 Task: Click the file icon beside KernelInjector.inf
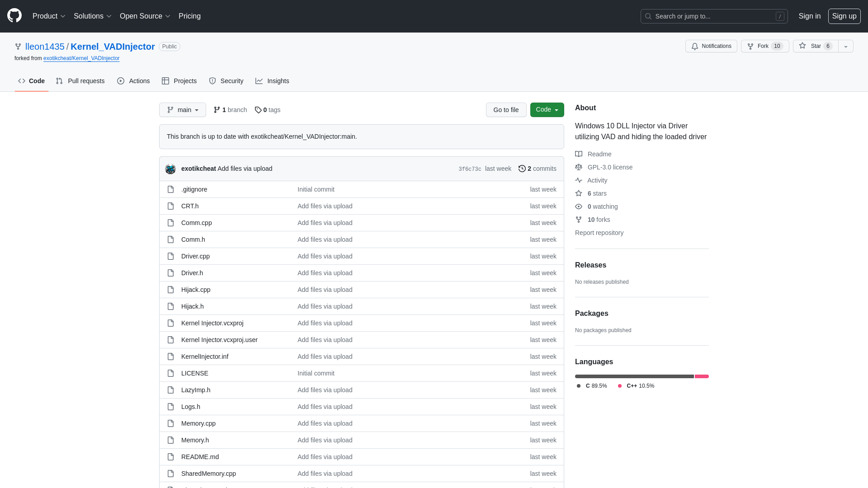tap(170, 357)
